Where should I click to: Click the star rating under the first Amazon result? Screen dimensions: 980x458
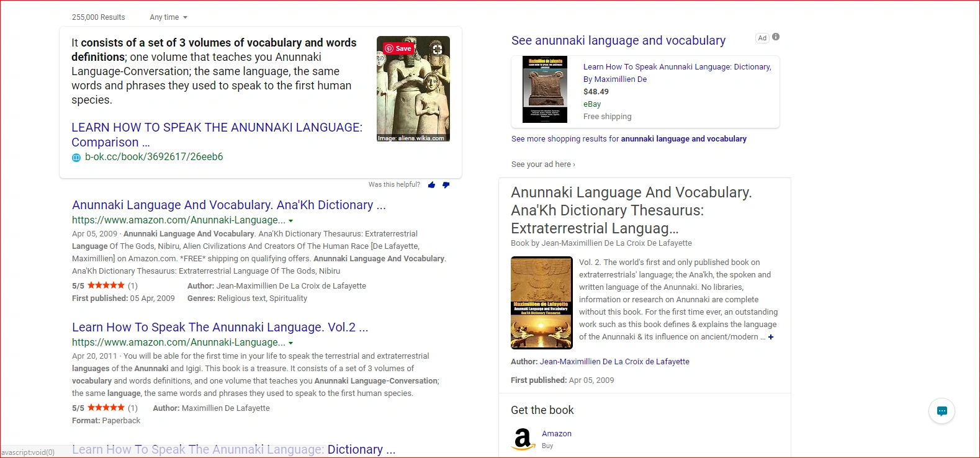106,285
